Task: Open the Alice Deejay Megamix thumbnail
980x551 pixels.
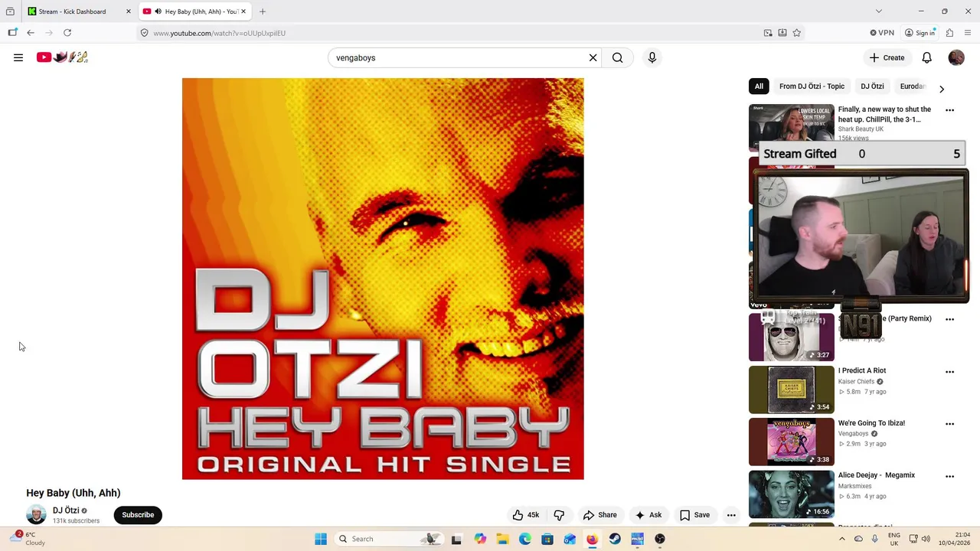Action: 792,494
